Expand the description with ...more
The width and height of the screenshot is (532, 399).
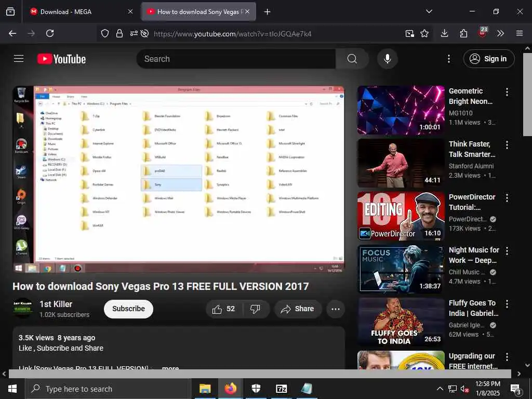pos(170,367)
